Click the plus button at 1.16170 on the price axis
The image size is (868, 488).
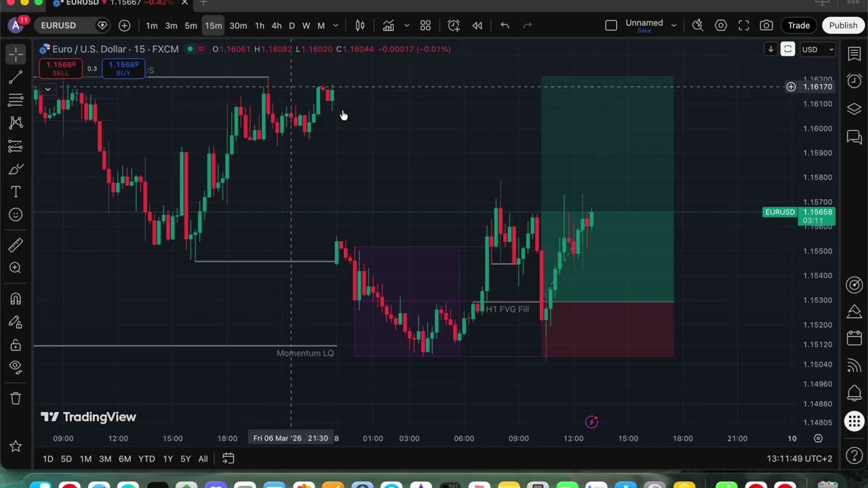click(x=791, y=87)
